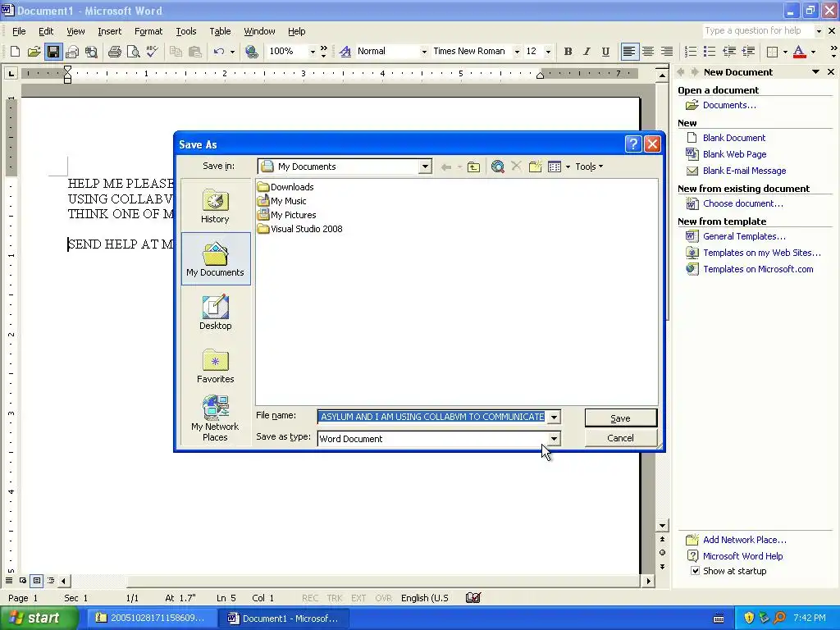840x630 pixels.
Task: Click the Print Preview toolbar icon
Action: point(133,52)
